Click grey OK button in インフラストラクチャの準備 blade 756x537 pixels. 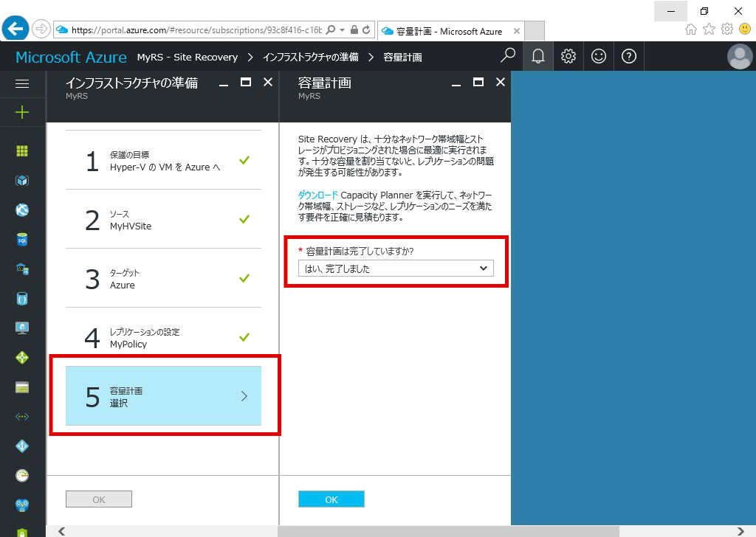click(99, 499)
